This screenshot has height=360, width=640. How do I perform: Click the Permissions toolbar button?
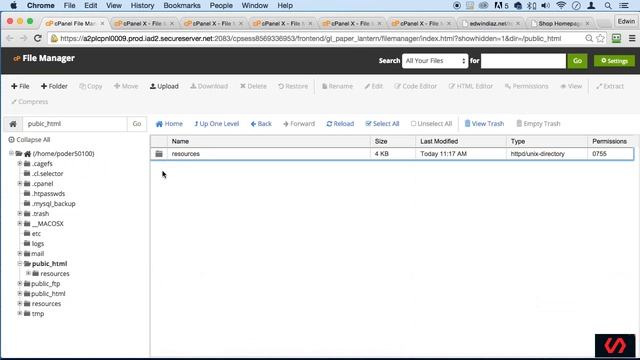point(527,86)
